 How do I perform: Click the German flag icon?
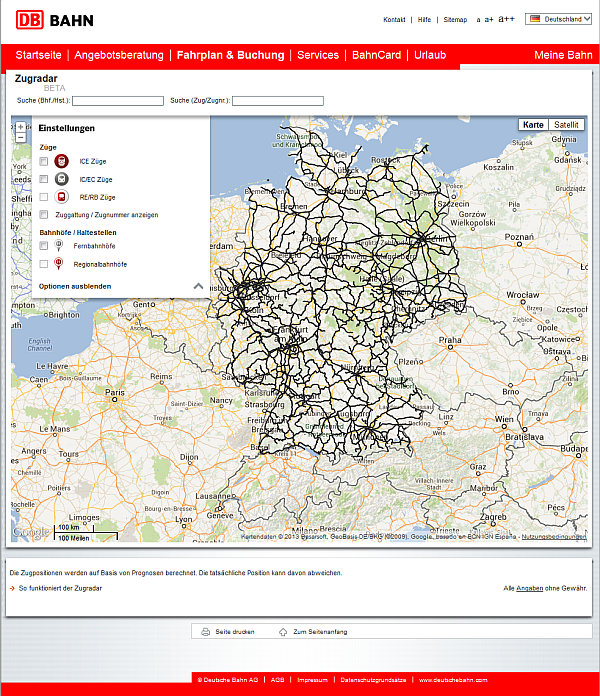(535, 19)
